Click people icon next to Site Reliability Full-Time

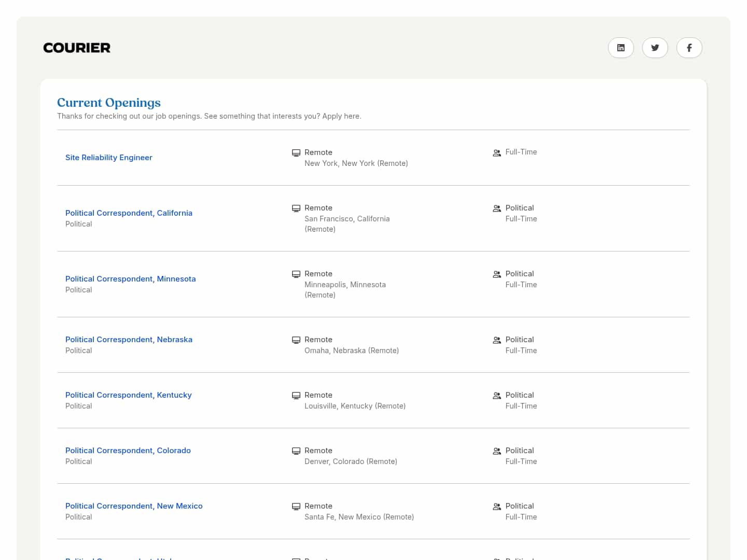[x=496, y=153]
